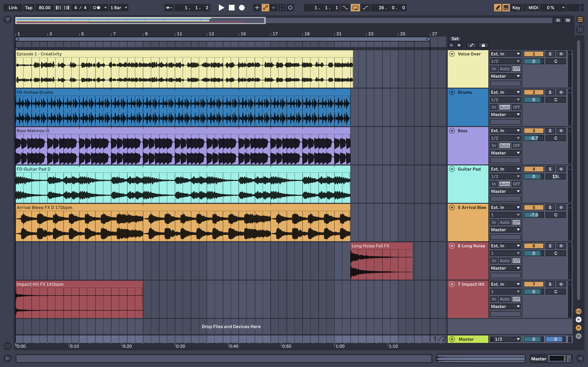Viewport: 588px width, 367px height.
Task: Open the Voice Over output routing dropdown
Action: coord(505,76)
